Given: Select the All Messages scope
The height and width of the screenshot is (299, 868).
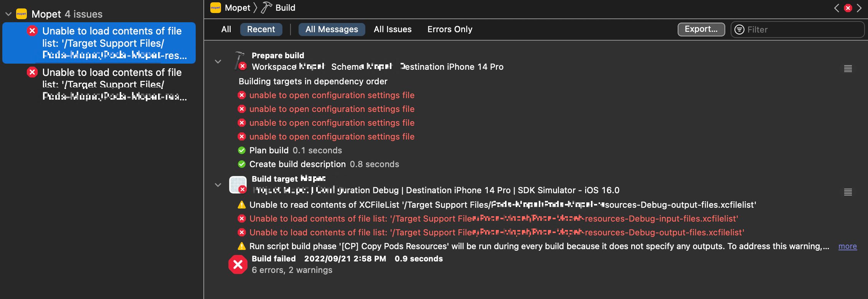Looking at the screenshot, I should (x=332, y=30).
